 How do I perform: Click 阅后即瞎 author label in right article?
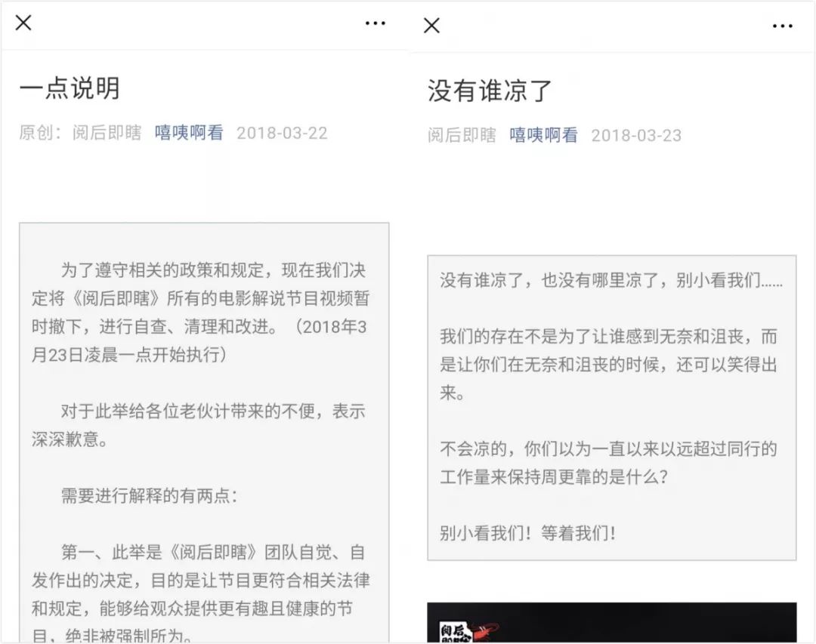pos(462,135)
